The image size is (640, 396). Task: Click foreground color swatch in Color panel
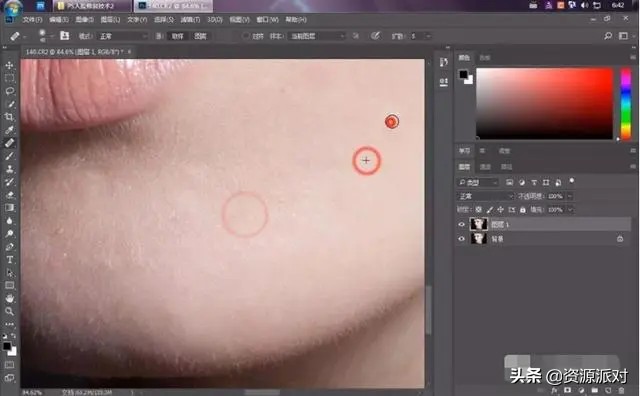(x=464, y=74)
